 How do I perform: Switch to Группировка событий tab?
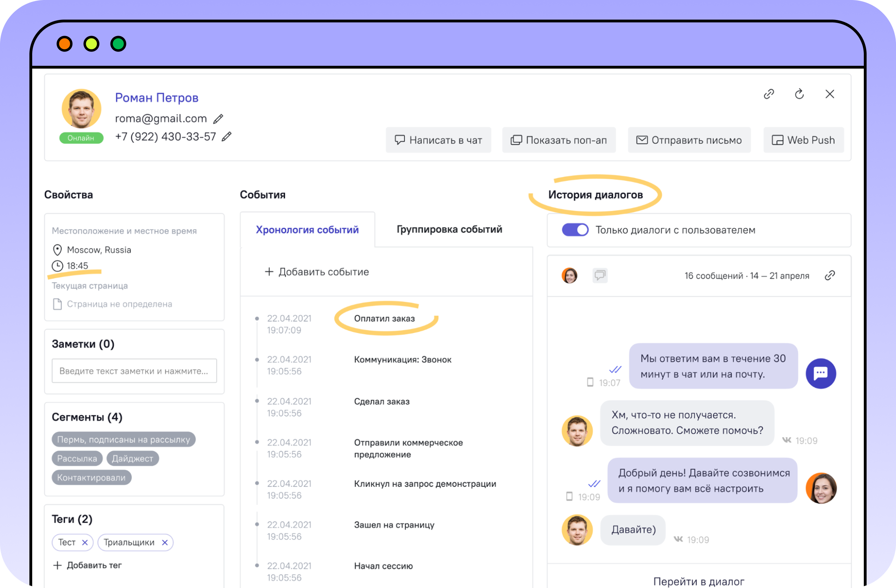[x=449, y=229]
